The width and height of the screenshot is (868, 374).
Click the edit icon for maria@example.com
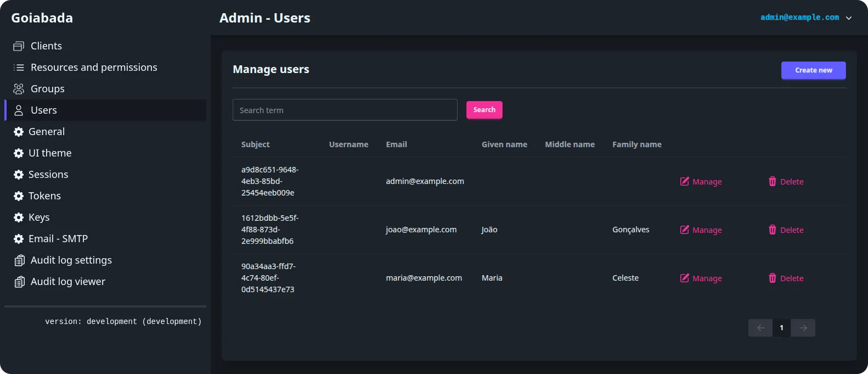pos(685,278)
